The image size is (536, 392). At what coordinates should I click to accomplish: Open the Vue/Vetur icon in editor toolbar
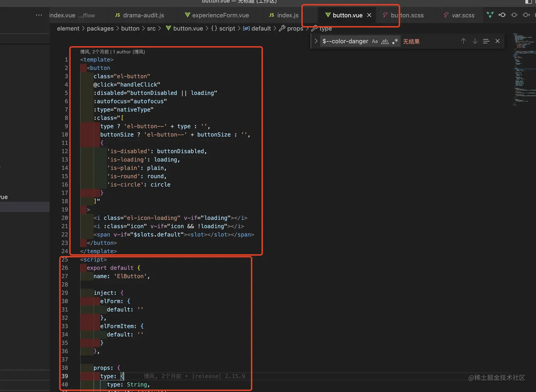point(490,15)
